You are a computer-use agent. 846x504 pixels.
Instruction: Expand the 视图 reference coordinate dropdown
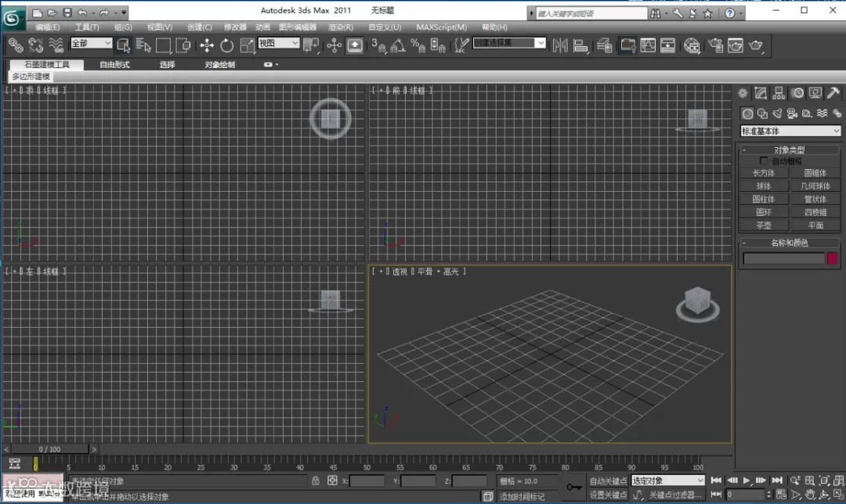coord(279,44)
